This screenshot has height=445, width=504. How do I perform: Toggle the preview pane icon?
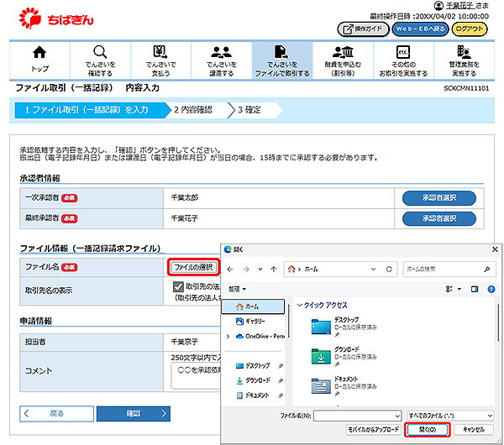tap(475, 289)
